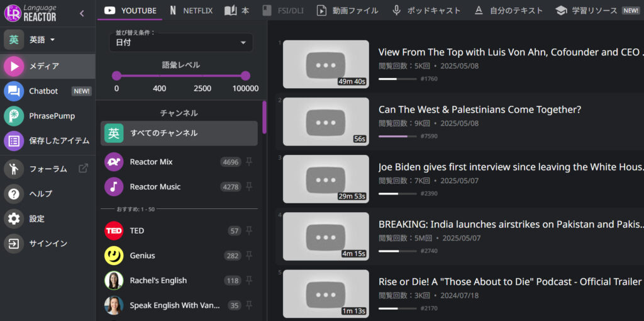Select the Reactor Music channel
Screen dimensions: 644x321
click(179, 186)
